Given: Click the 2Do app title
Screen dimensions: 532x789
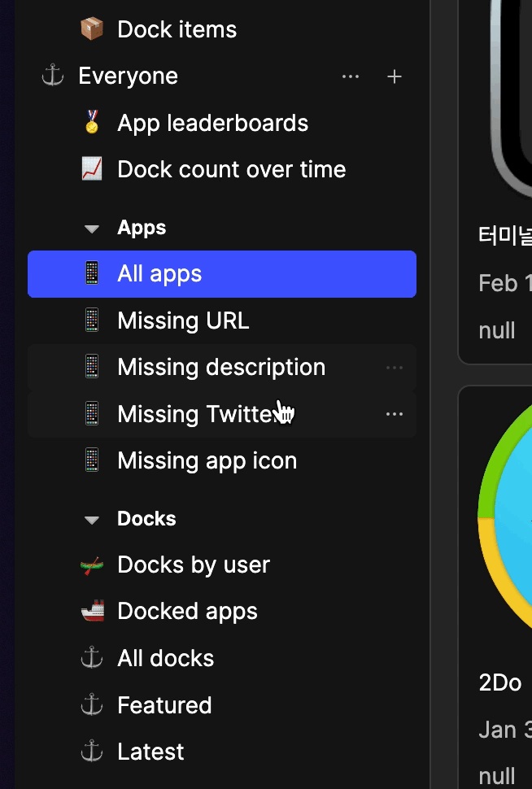Looking at the screenshot, I should point(500,683).
